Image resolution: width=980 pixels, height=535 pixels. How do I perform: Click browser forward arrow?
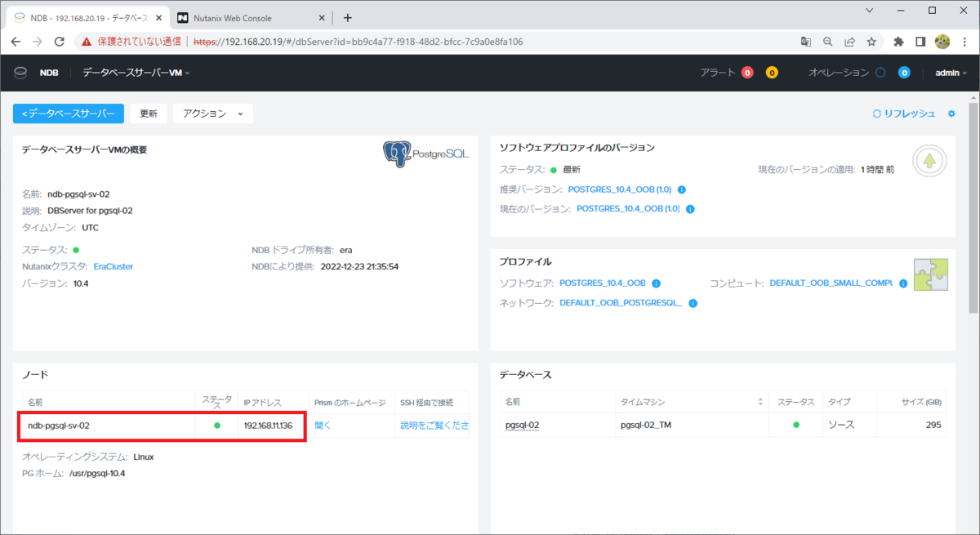tap(38, 41)
